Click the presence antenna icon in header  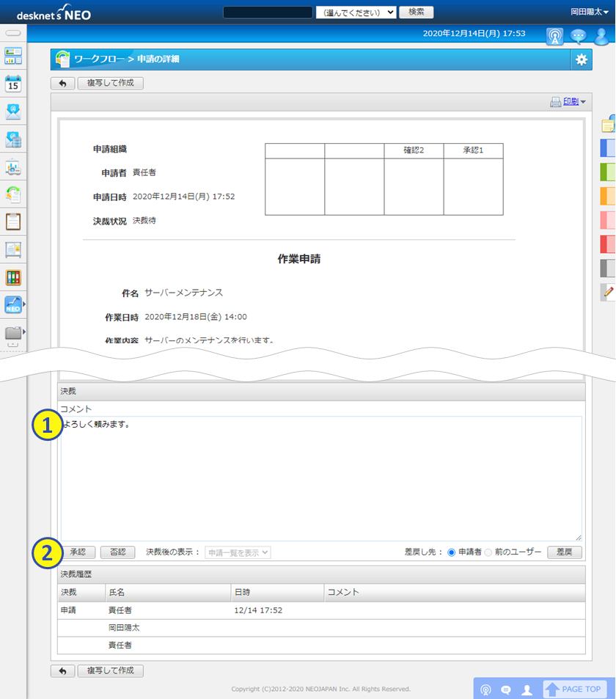click(554, 36)
